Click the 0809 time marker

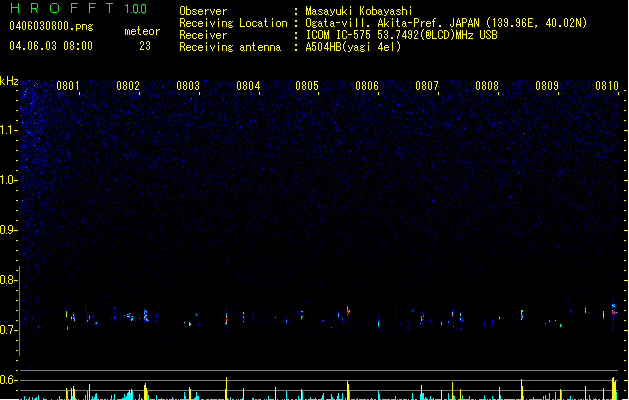coord(547,86)
